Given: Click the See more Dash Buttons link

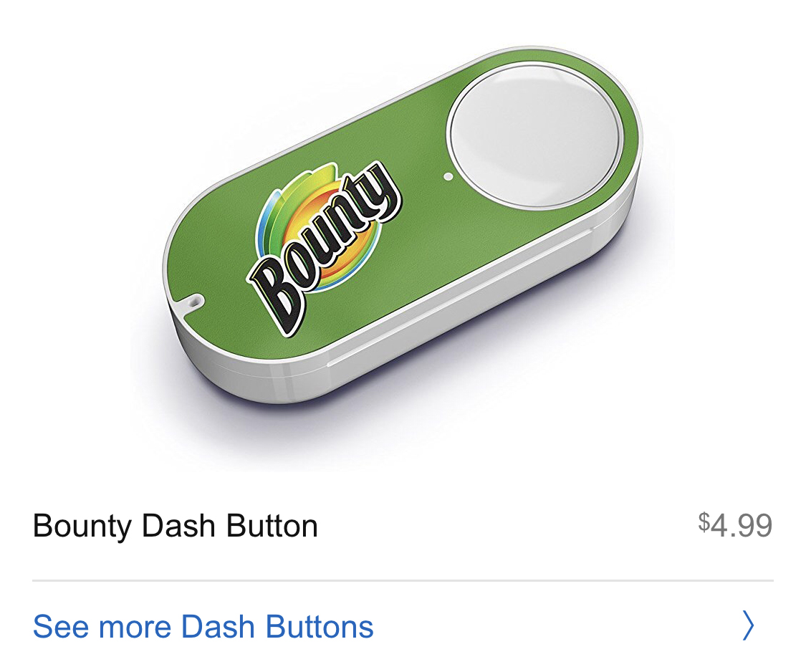Looking at the screenshot, I should (203, 627).
